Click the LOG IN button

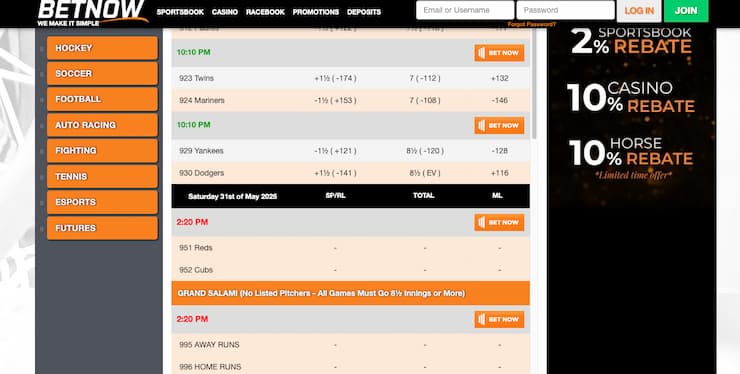click(639, 10)
